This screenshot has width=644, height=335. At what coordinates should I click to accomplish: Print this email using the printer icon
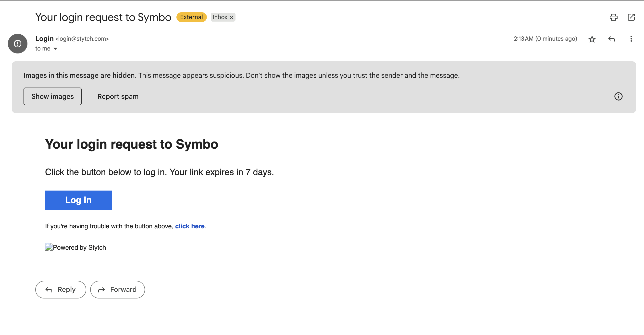pos(613,17)
